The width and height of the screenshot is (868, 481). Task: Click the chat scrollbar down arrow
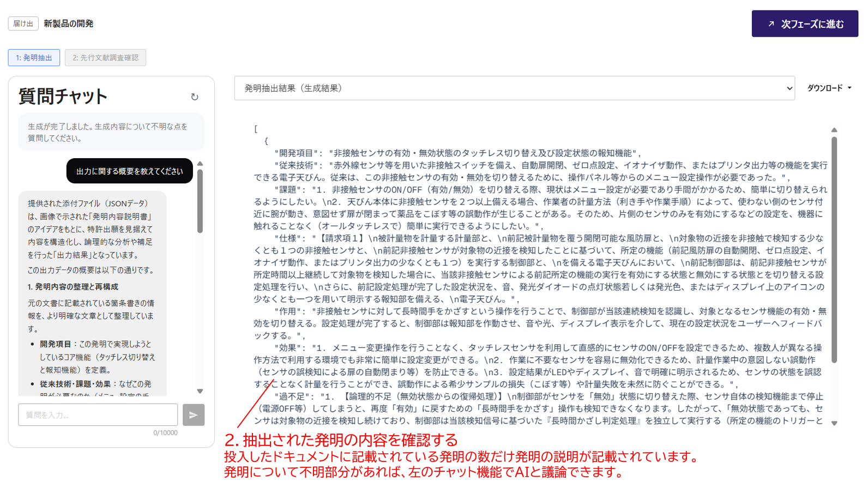(200, 391)
